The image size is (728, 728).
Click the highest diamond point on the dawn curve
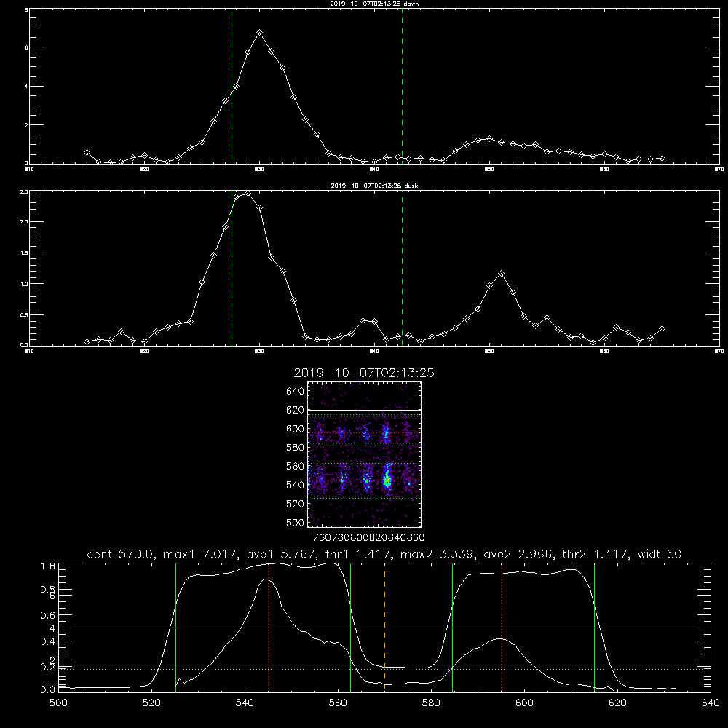tap(260, 33)
